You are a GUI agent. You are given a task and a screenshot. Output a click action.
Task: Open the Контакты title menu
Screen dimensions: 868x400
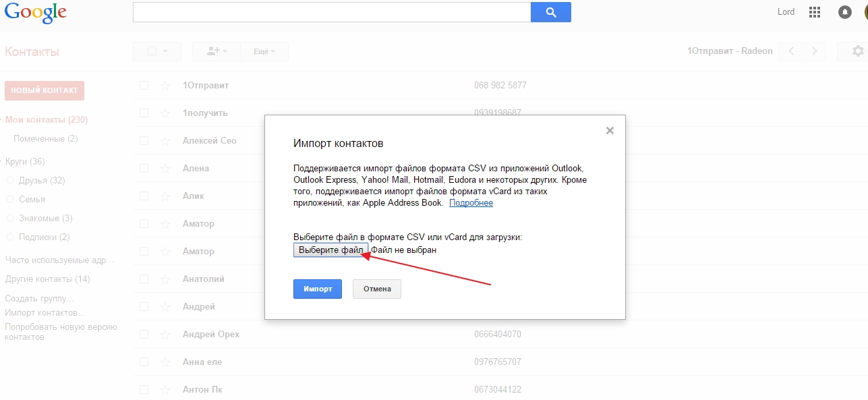32,52
